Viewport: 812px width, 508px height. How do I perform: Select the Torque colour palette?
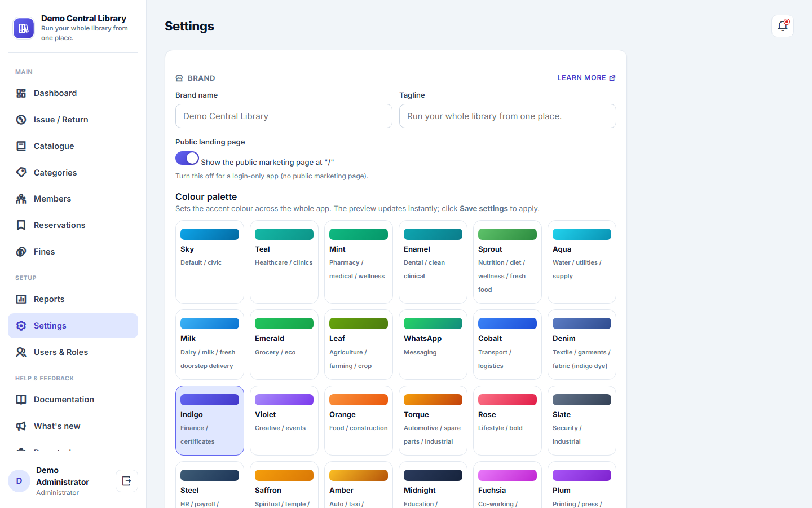tap(433, 421)
